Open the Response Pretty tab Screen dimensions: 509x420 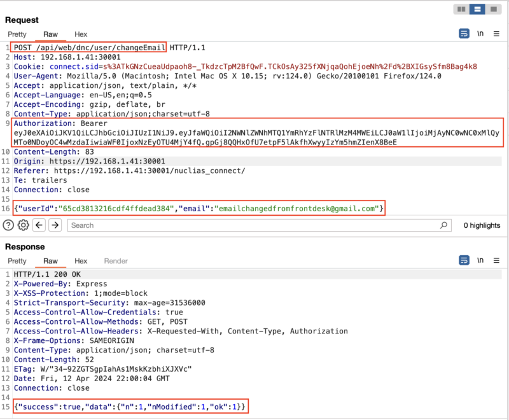tap(17, 261)
